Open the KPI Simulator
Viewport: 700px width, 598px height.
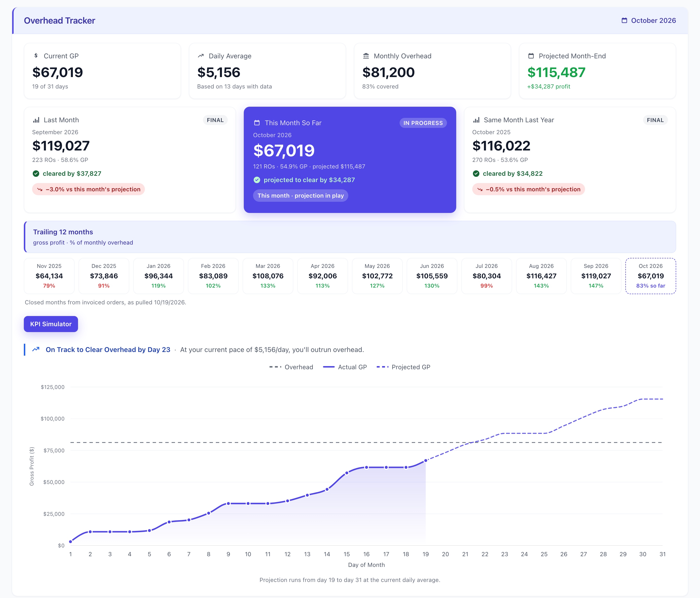point(51,324)
